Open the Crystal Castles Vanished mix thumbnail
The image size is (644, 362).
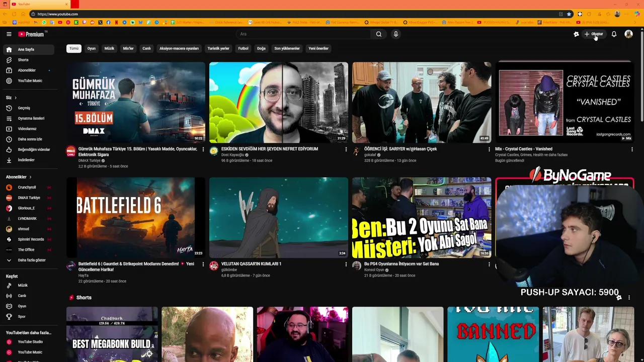point(565,103)
